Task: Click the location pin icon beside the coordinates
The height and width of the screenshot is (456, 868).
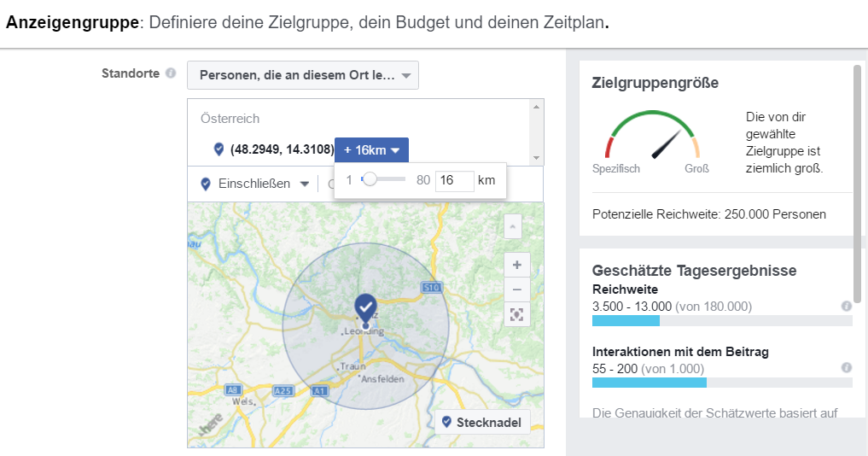Action: coord(218,149)
